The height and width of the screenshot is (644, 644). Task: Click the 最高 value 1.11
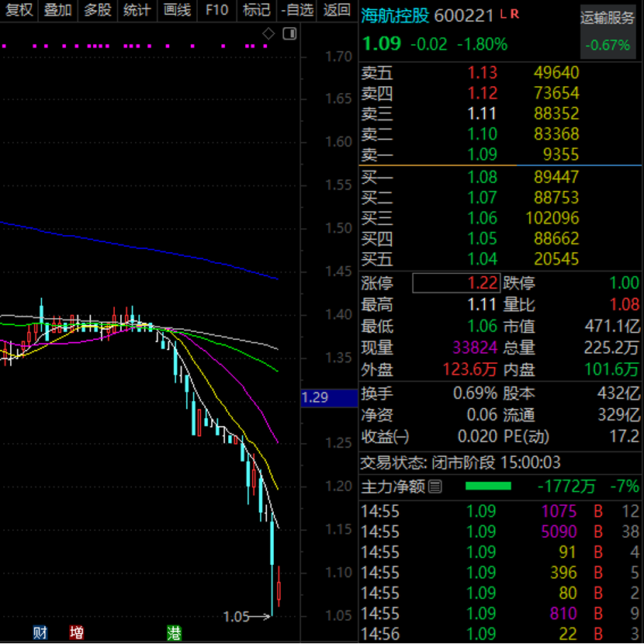point(482,305)
